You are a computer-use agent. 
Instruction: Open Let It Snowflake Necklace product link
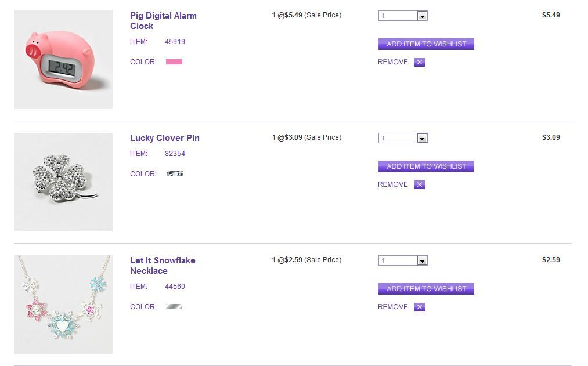pyautogui.click(x=163, y=266)
